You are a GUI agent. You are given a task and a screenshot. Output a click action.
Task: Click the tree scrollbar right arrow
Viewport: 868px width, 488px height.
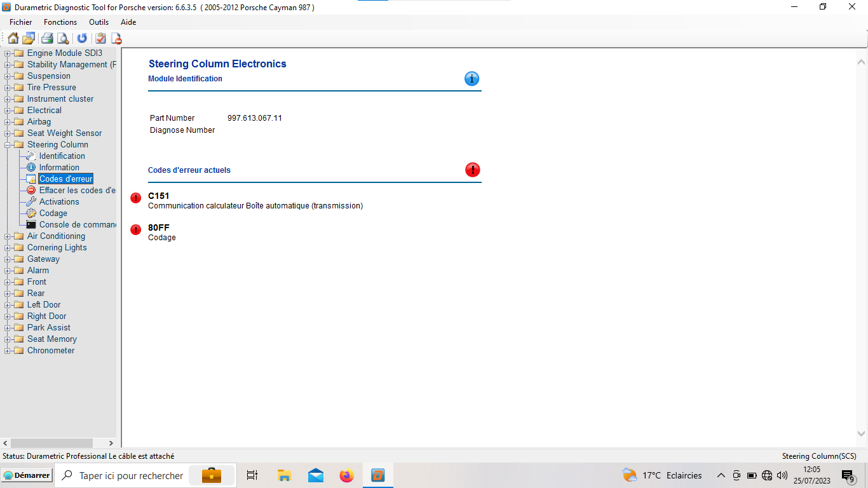tap(111, 443)
